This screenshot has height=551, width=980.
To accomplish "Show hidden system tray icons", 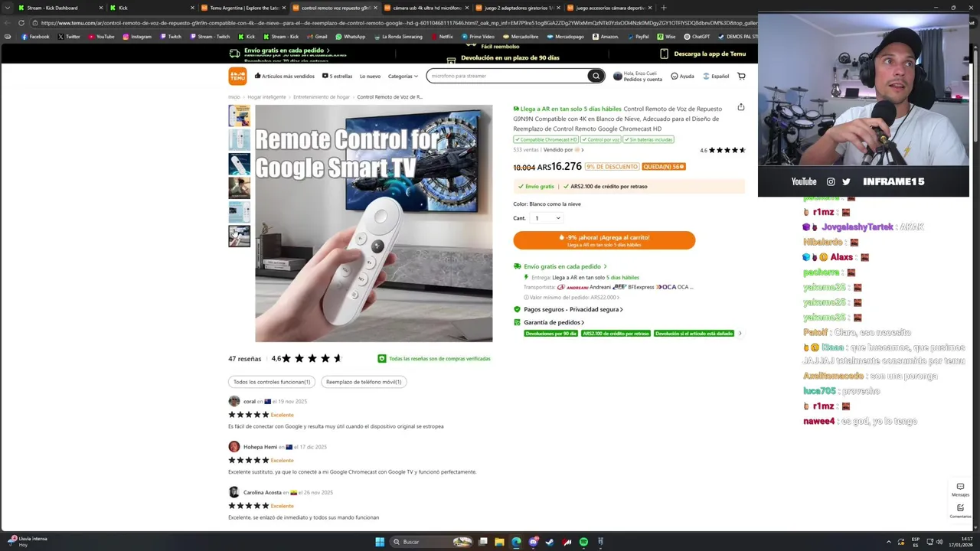I will [888, 542].
